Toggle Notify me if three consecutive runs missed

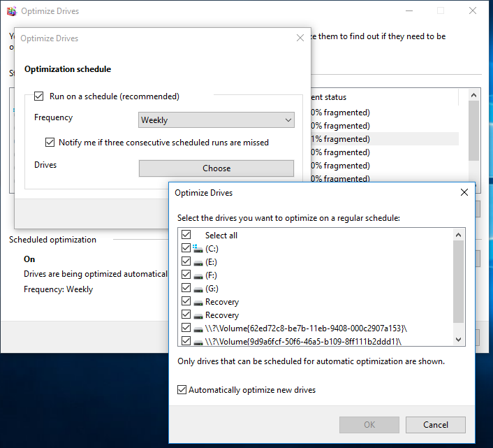[50, 142]
